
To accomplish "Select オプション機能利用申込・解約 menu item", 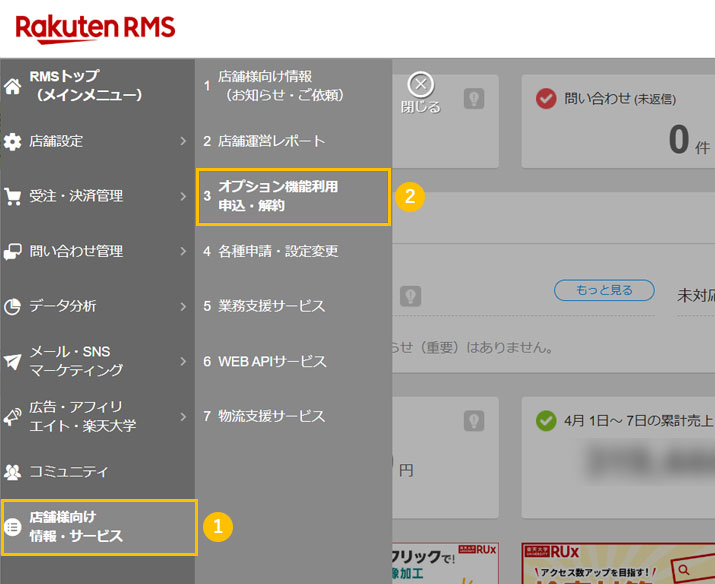I will pos(291,196).
